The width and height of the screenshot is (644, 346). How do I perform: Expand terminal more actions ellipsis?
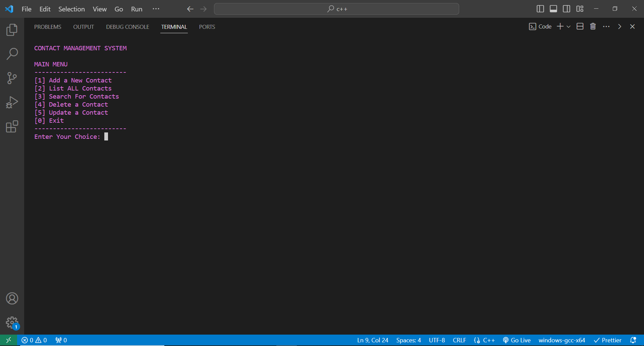coord(606,26)
